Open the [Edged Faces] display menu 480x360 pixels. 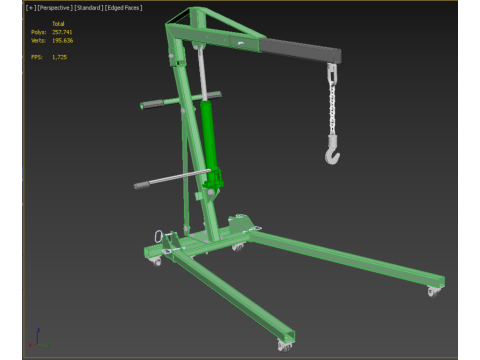(x=124, y=8)
